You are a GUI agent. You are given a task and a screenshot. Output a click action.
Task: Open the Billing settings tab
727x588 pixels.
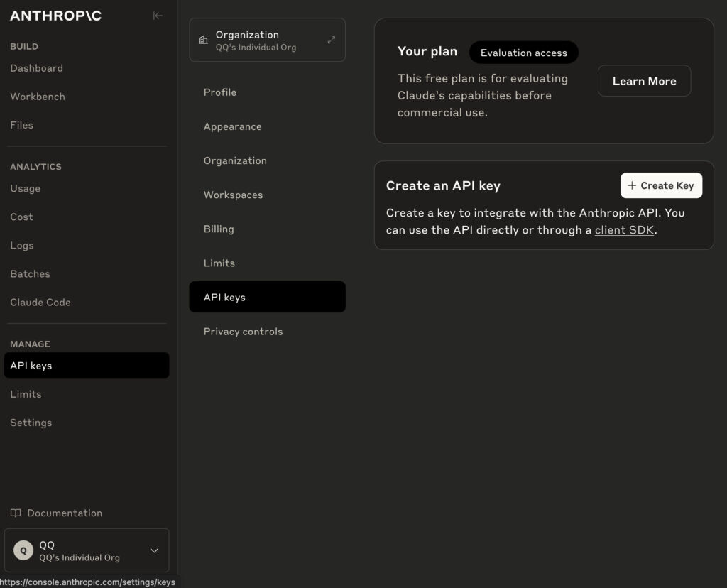tap(219, 229)
